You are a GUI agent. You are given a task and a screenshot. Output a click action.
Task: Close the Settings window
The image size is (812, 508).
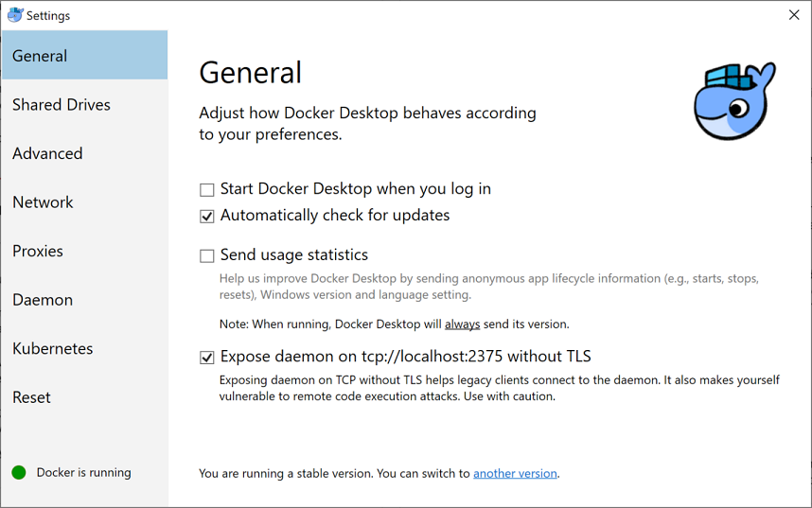click(793, 15)
